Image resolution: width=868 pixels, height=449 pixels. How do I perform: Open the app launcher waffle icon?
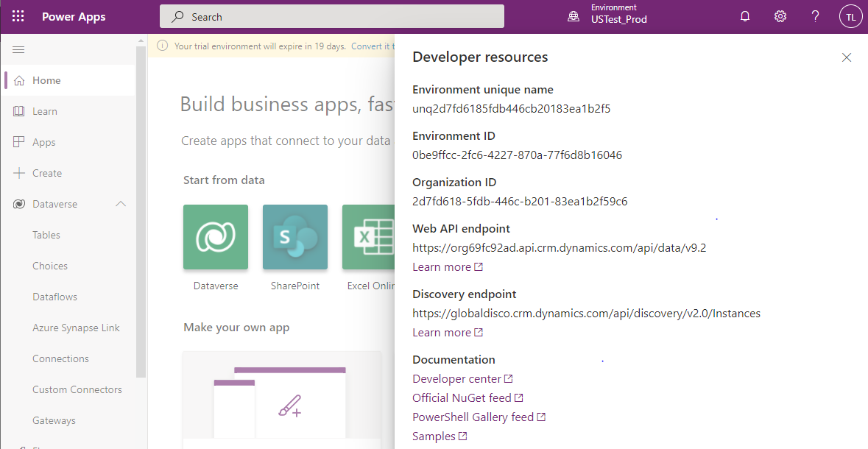click(18, 17)
